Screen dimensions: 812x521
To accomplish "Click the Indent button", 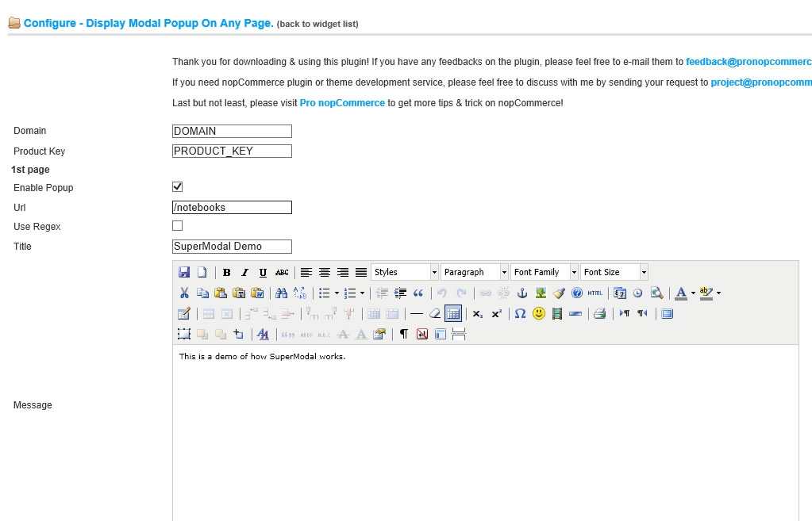I will (x=400, y=293).
